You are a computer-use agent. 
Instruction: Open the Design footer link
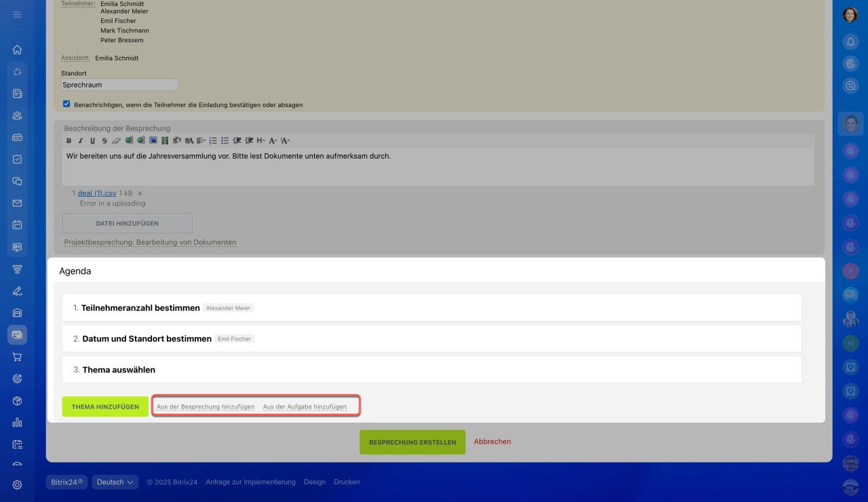(315, 482)
